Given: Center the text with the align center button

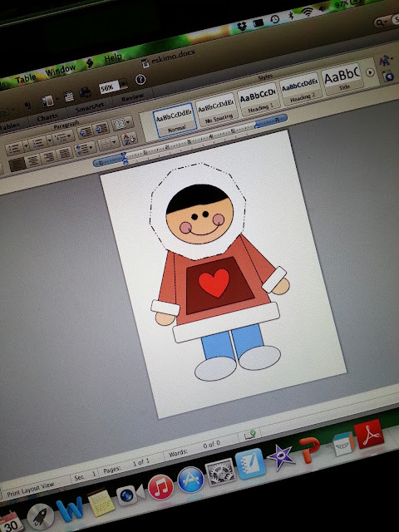Looking at the screenshot, I should click(33, 160).
